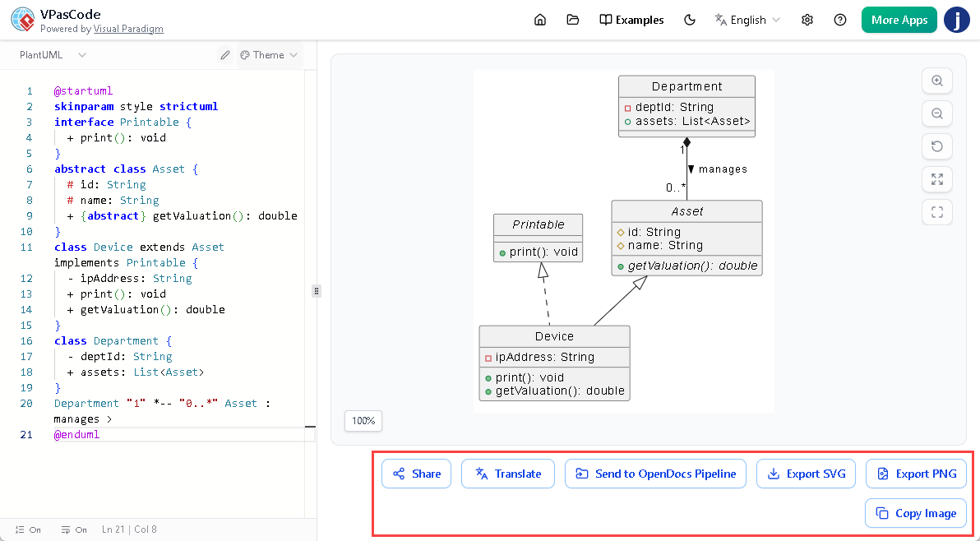Screen dimensions: 980x541
Task: Open the settings gear icon
Action: 807,20
